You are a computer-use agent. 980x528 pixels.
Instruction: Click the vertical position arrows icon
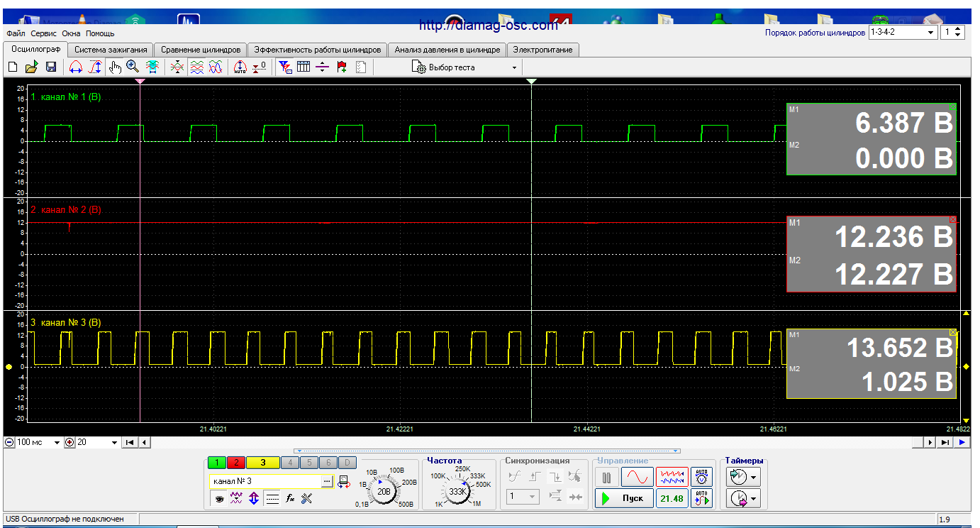[x=254, y=499]
